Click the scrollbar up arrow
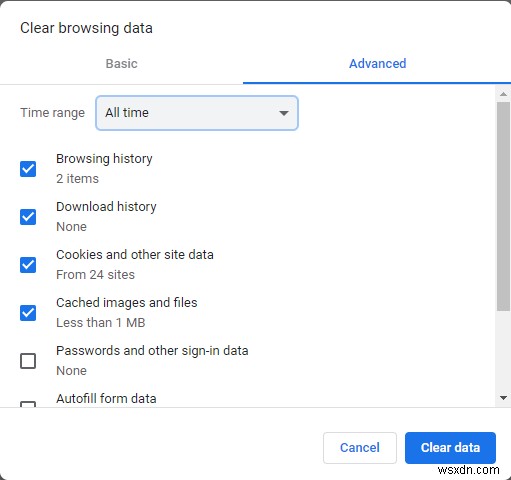 503,94
